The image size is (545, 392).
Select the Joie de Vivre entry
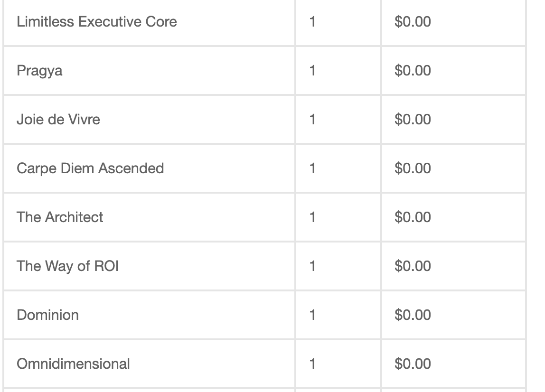point(58,119)
